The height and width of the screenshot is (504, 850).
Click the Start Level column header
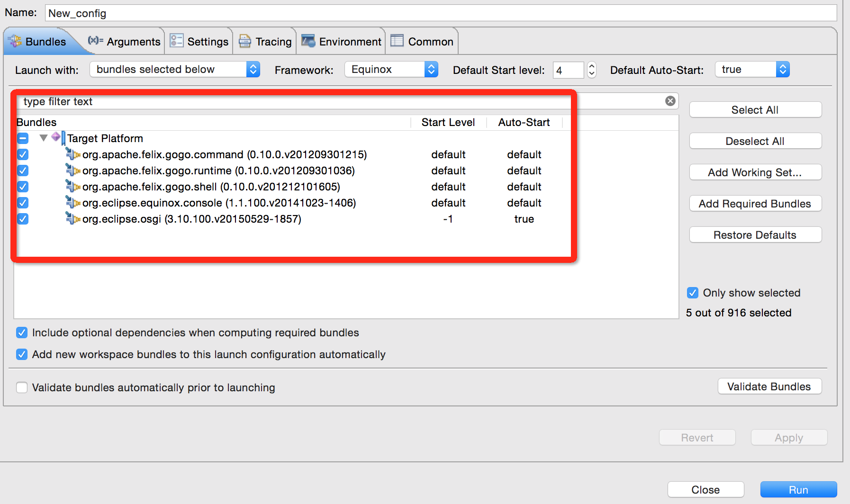tap(448, 123)
